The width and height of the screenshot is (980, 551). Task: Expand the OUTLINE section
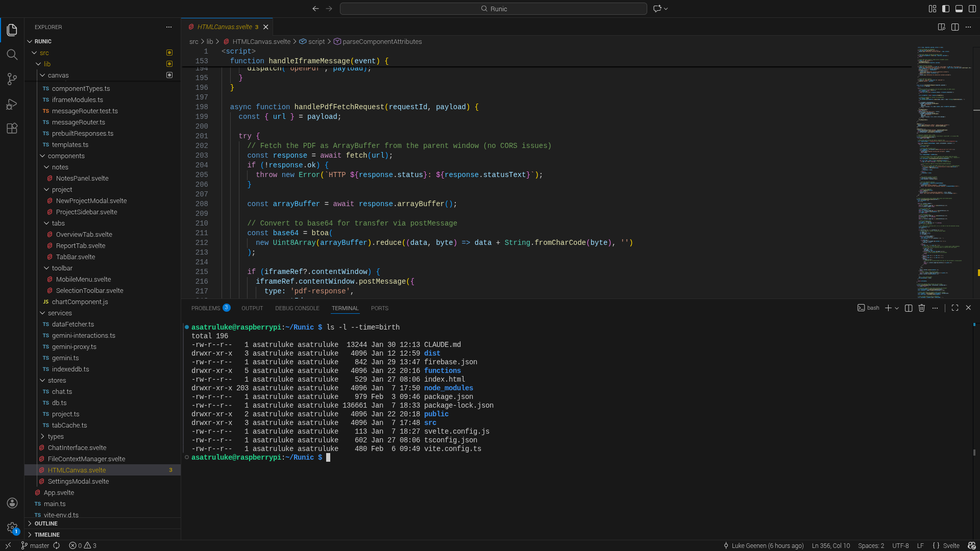point(46,524)
